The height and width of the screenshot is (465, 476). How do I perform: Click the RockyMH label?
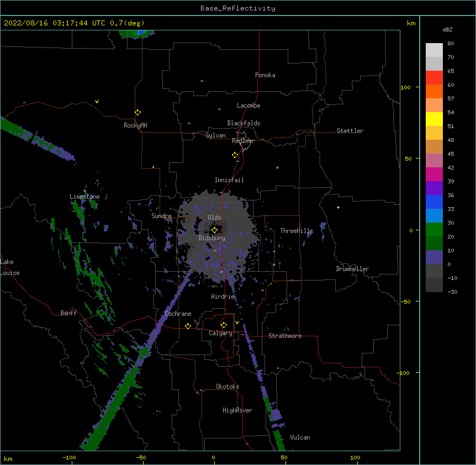tap(135, 125)
